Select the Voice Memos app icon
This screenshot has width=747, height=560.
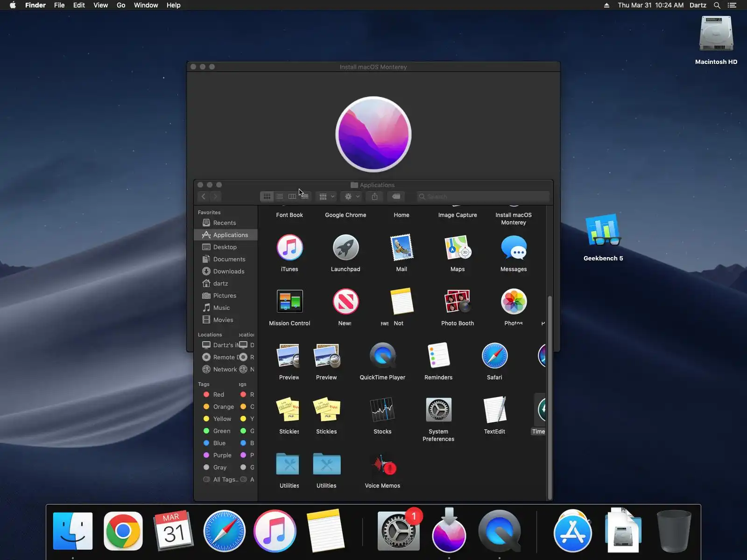tap(383, 464)
